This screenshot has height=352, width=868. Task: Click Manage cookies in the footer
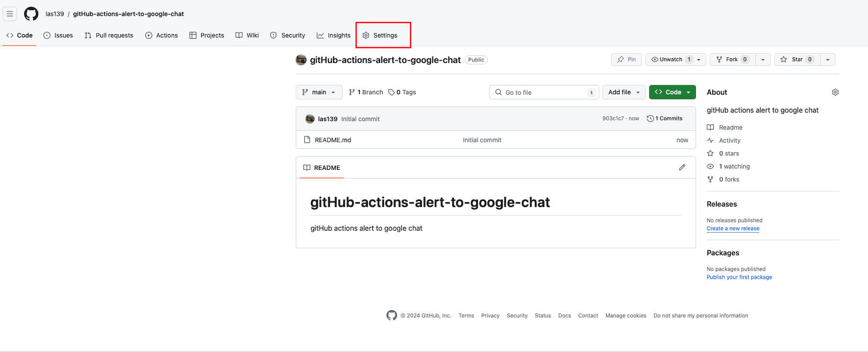click(x=626, y=316)
